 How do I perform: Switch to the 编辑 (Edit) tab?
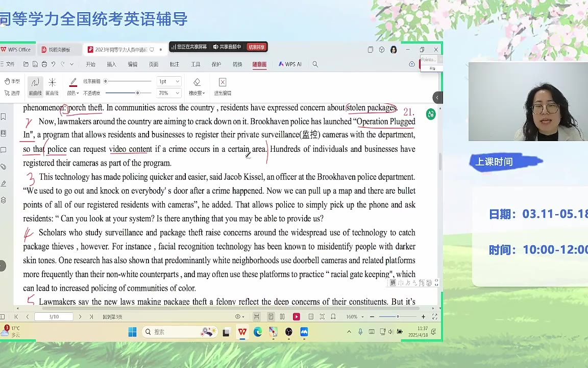click(x=132, y=64)
